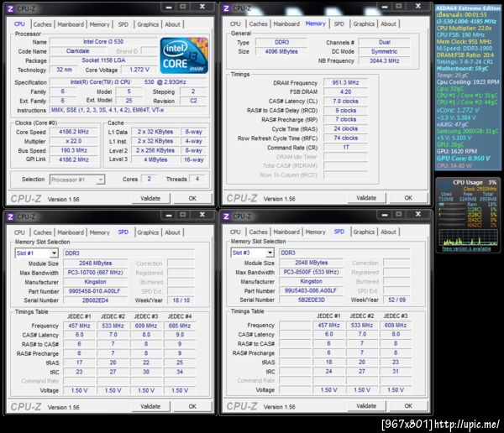Image resolution: width=504 pixels, height=433 pixels.
Task: Click Z icon of the Memory tab window
Action: [x=226, y=8]
